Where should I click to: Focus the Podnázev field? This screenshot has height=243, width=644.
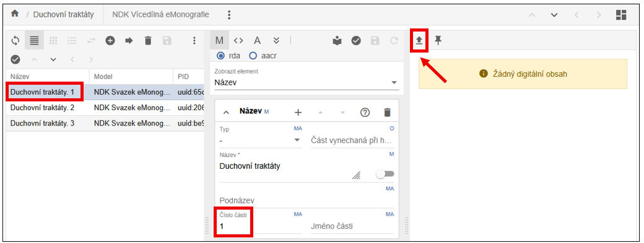coord(307,200)
